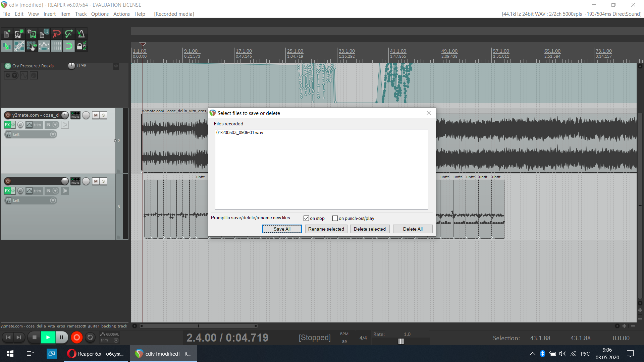
Task: Open the Insert menu
Action: [x=49, y=14]
